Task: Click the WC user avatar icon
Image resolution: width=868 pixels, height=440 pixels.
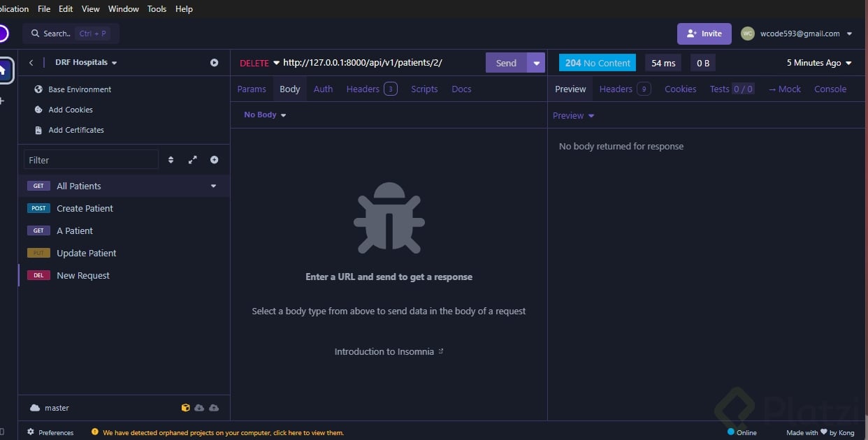Action: [x=748, y=34]
